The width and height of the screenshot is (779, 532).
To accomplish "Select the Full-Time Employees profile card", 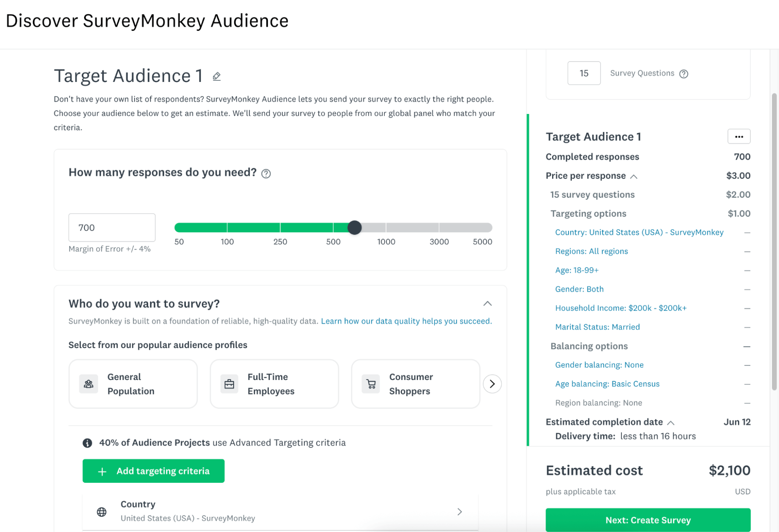I will (x=274, y=384).
